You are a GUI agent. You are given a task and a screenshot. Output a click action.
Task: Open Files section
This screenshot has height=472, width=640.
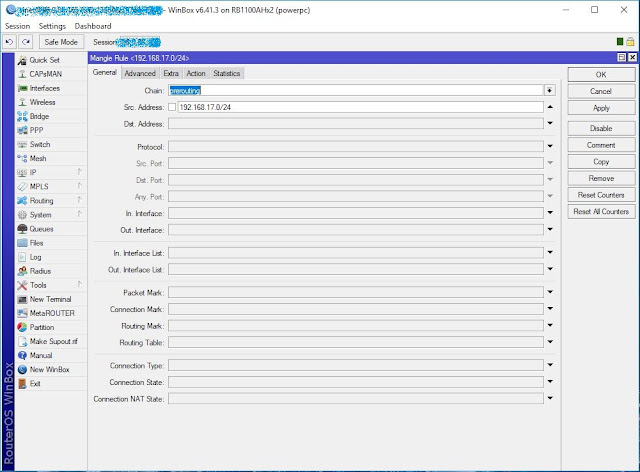click(51, 243)
